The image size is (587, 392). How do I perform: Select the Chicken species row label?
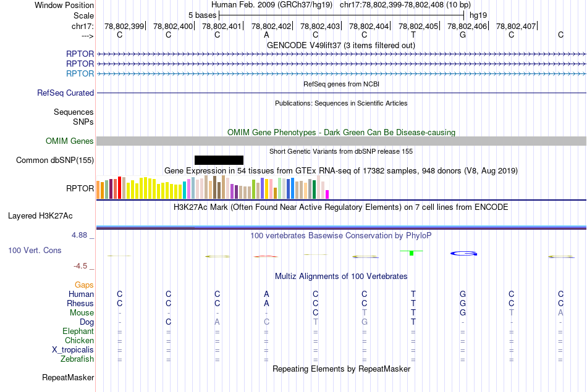[x=79, y=340]
